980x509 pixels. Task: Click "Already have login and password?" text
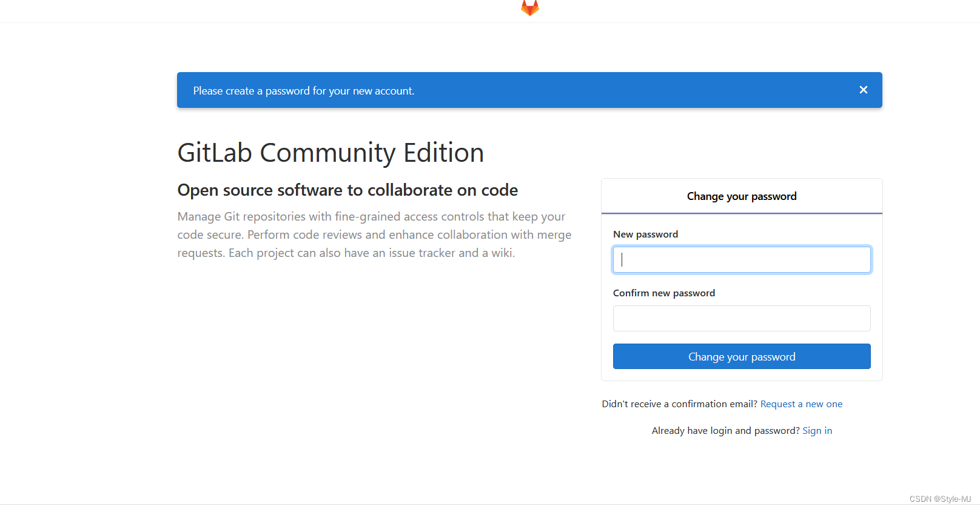[x=725, y=431]
